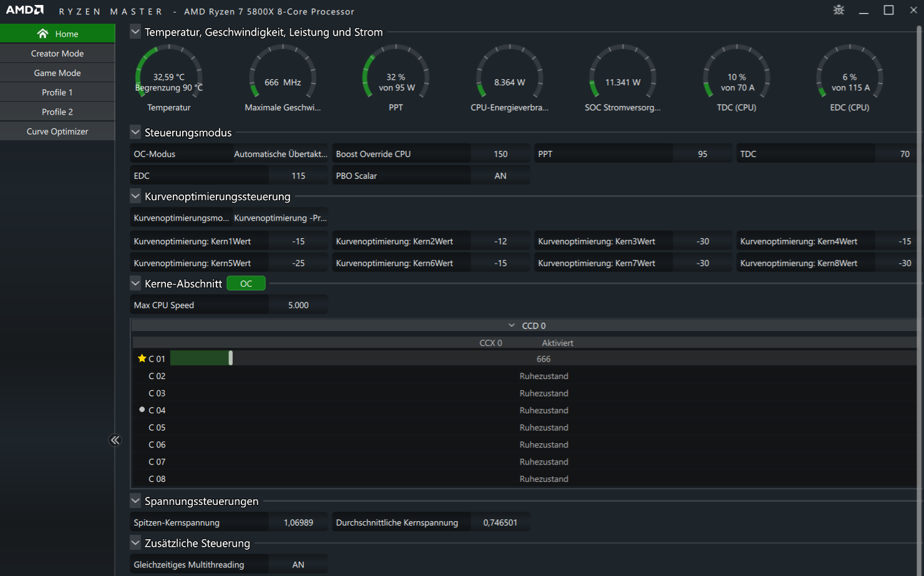Click the Kern1Wert value -15
Image resolution: width=924 pixels, height=576 pixels.
[298, 241]
